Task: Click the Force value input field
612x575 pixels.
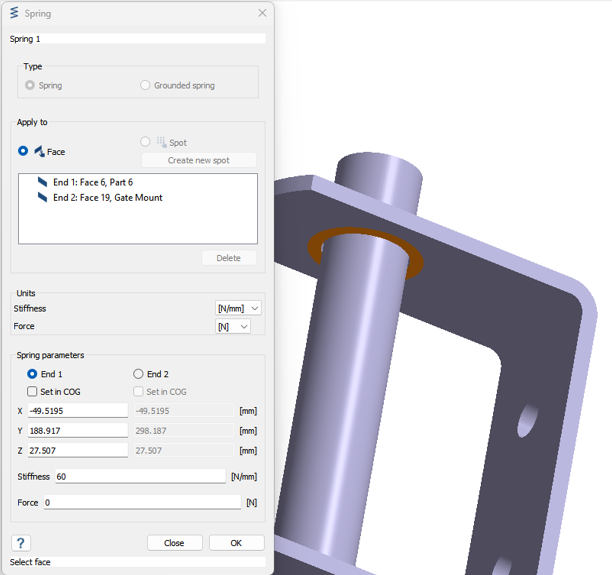Action: click(140, 503)
